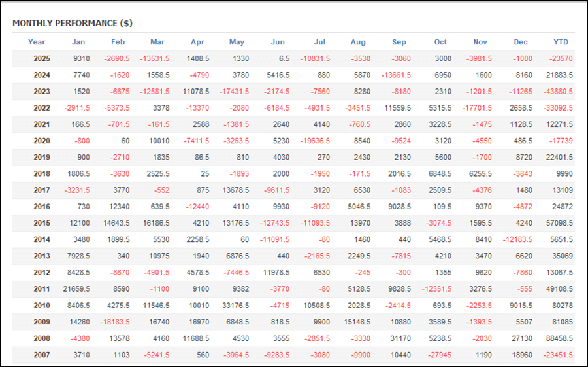Select the 2025 year row label
The width and height of the screenshot is (588, 367).
click(42, 58)
